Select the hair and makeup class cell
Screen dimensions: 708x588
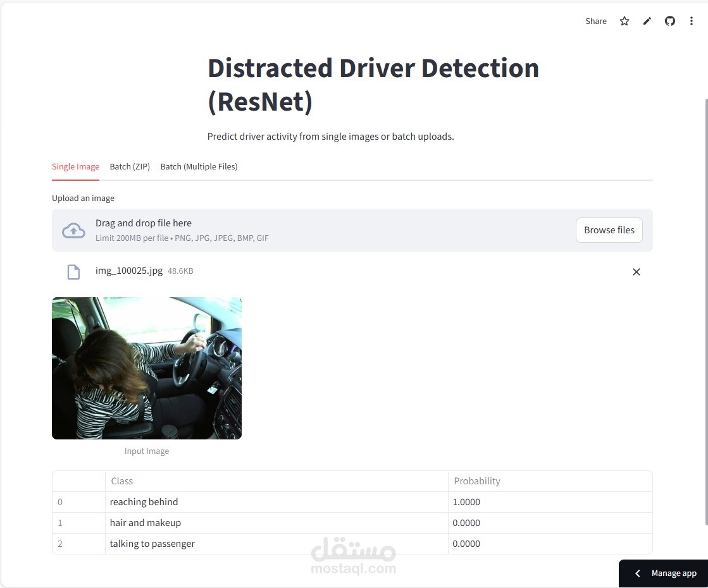click(x=276, y=523)
